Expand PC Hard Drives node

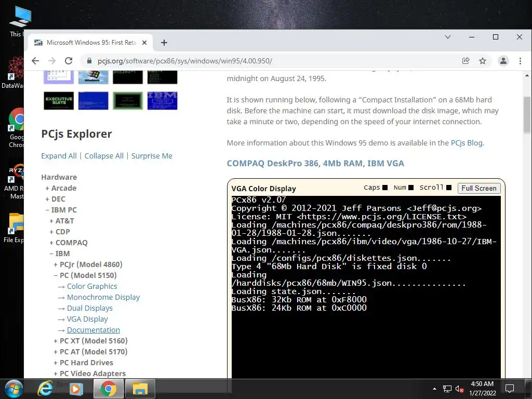click(x=84, y=362)
